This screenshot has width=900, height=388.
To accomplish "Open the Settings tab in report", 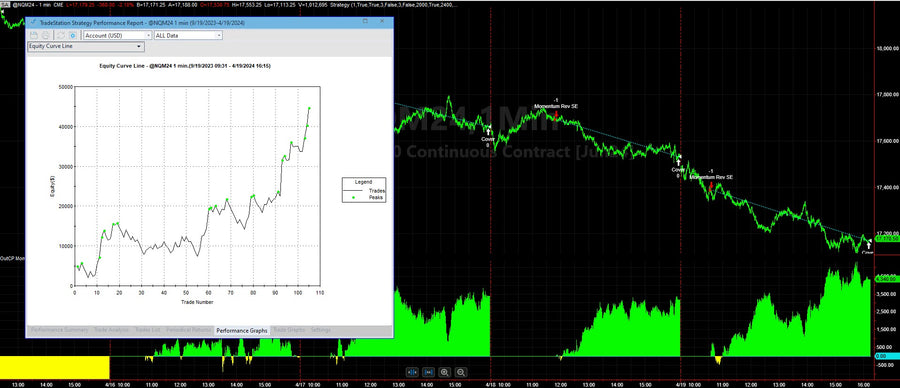I will (x=320, y=331).
